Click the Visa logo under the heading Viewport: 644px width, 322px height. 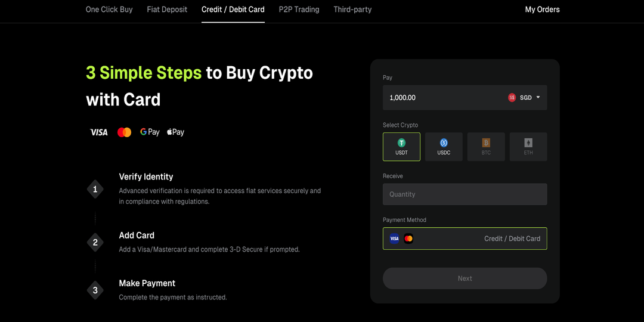pyautogui.click(x=99, y=132)
